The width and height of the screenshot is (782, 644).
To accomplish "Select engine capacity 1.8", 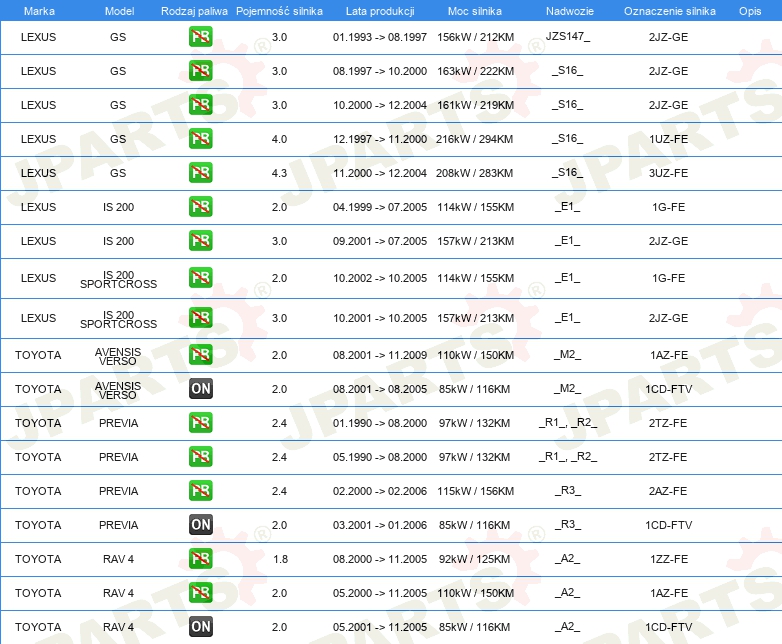I will click(280, 559).
